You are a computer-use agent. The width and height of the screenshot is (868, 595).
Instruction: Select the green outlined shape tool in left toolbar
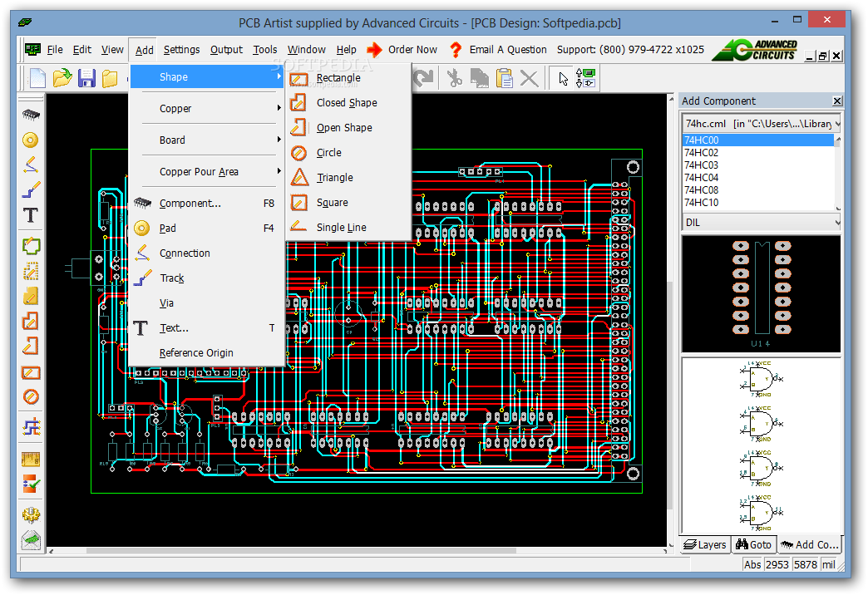[31, 246]
